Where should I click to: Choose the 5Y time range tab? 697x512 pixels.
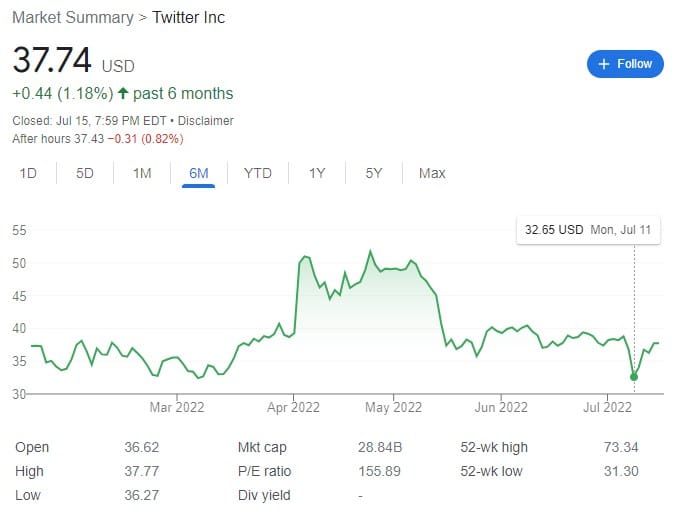pos(373,173)
